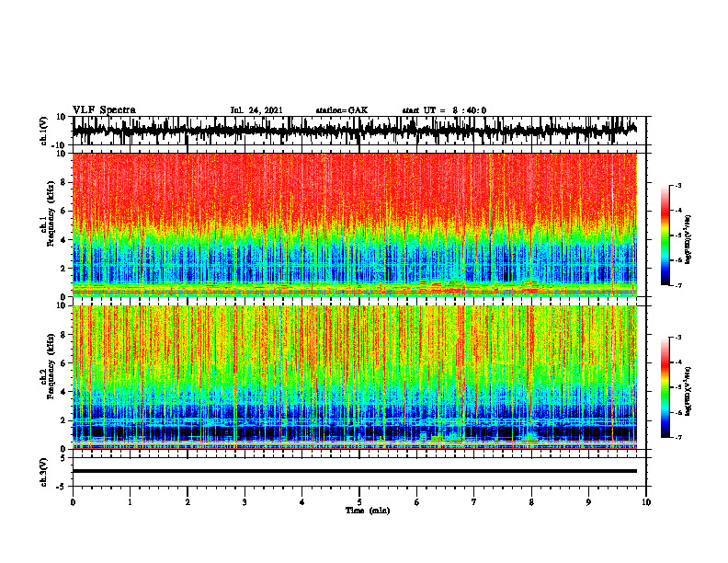
Task: Click the ch.1 frequency tick label "4"
Action: pos(63,240)
